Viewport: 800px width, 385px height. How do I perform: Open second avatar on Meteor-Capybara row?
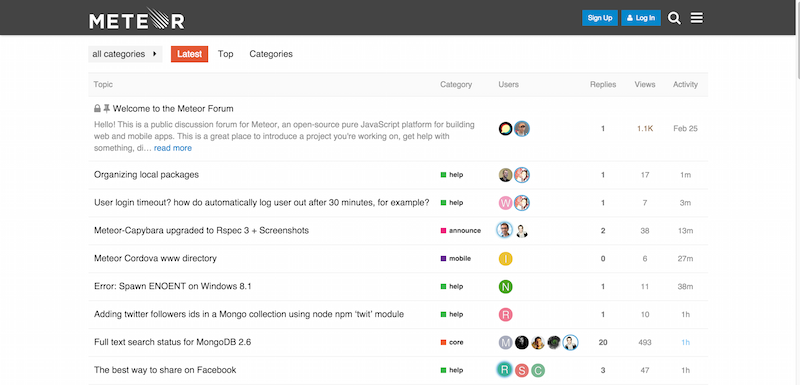click(521, 231)
